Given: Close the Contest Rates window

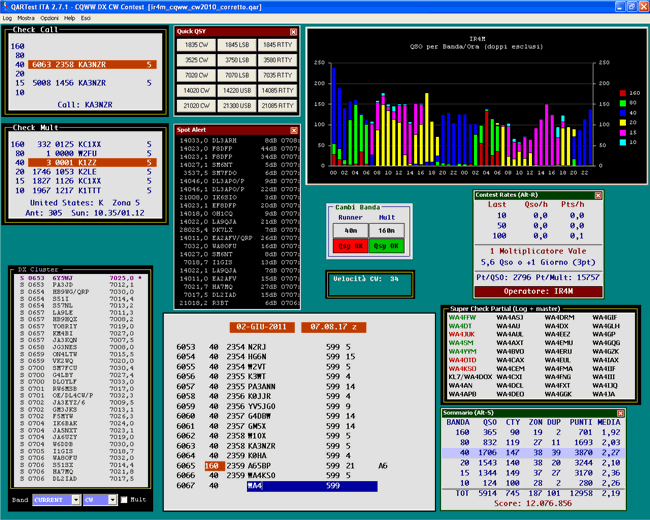Looking at the screenshot, I should 598,195.
